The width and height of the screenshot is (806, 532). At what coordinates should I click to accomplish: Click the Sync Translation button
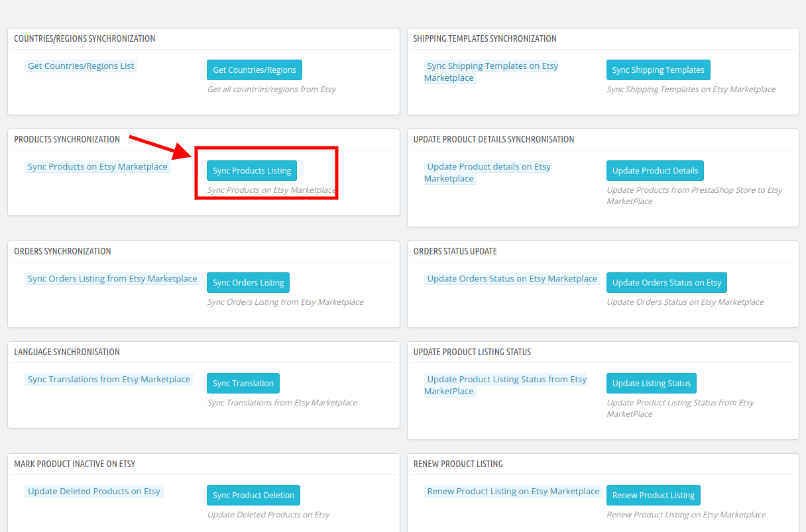click(x=243, y=384)
